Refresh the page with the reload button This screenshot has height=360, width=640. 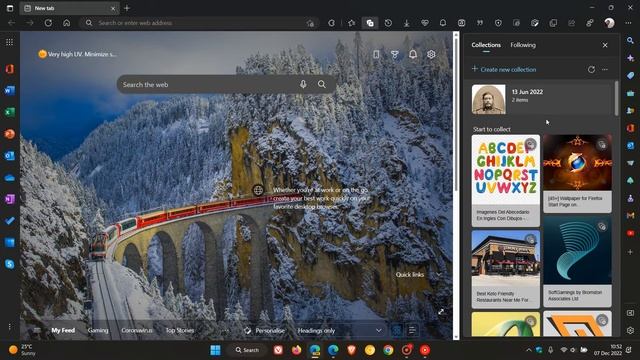48,23
